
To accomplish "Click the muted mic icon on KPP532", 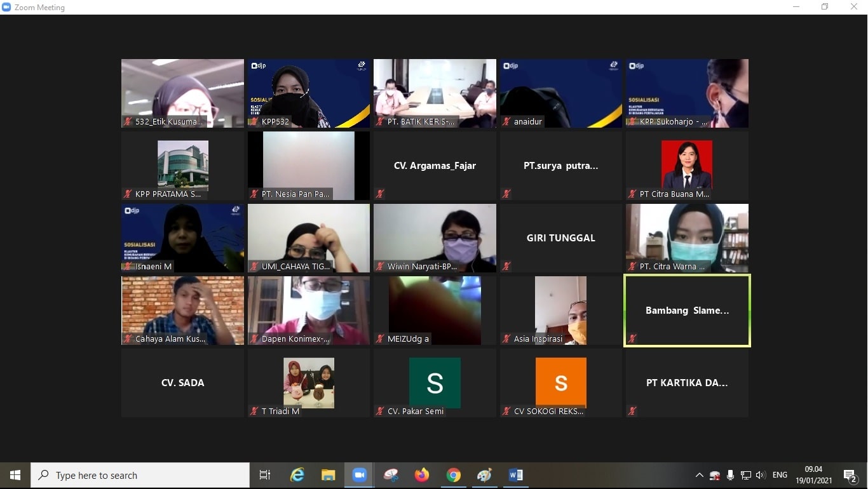I will pyautogui.click(x=254, y=121).
